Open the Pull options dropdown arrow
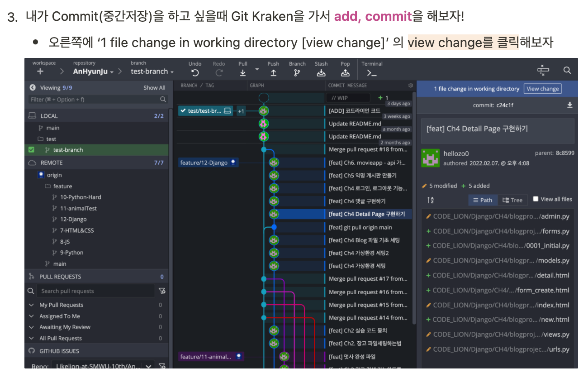Screen dimensions: 588x373 [x=257, y=69]
